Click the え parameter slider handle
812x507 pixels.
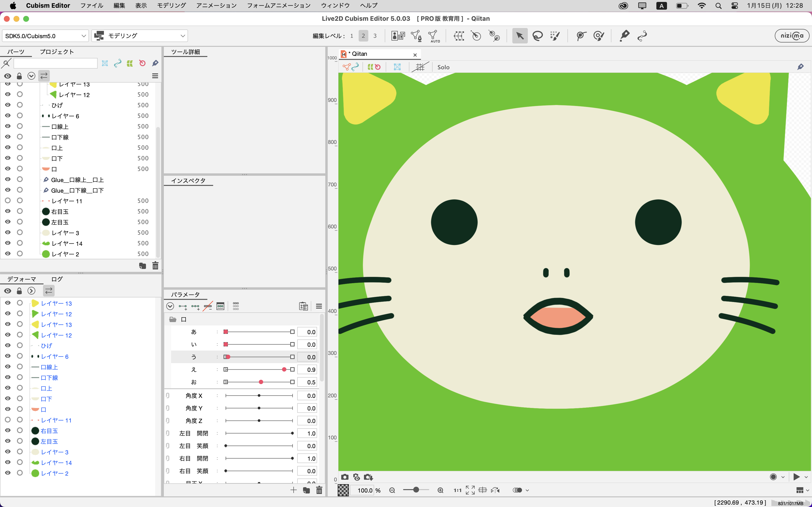coord(284,370)
